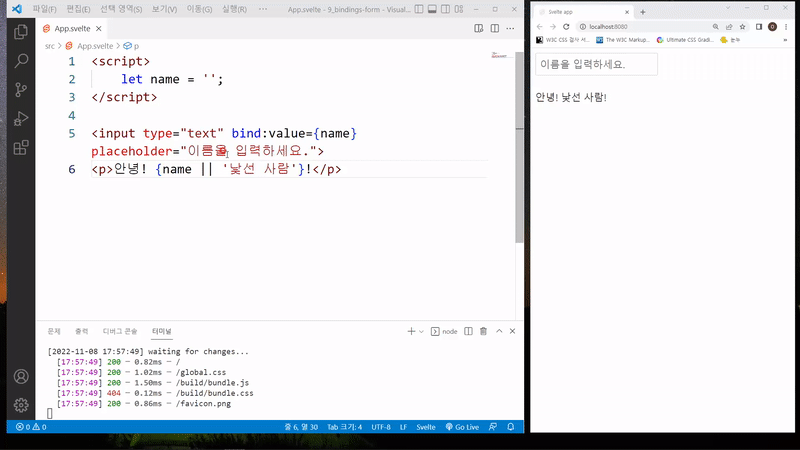This screenshot has width=800, height=450.
Task: Expand the menu bar overflow ellipsis
Action: [x=263, y=9]
